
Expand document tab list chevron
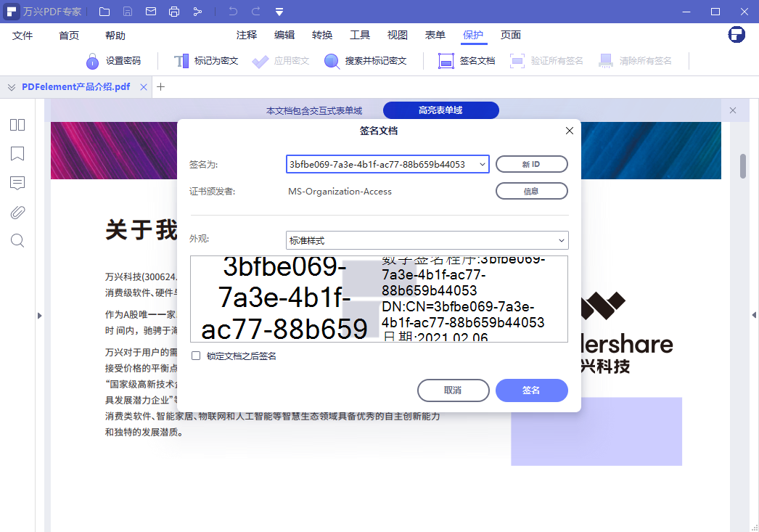[x=11, y=87]
